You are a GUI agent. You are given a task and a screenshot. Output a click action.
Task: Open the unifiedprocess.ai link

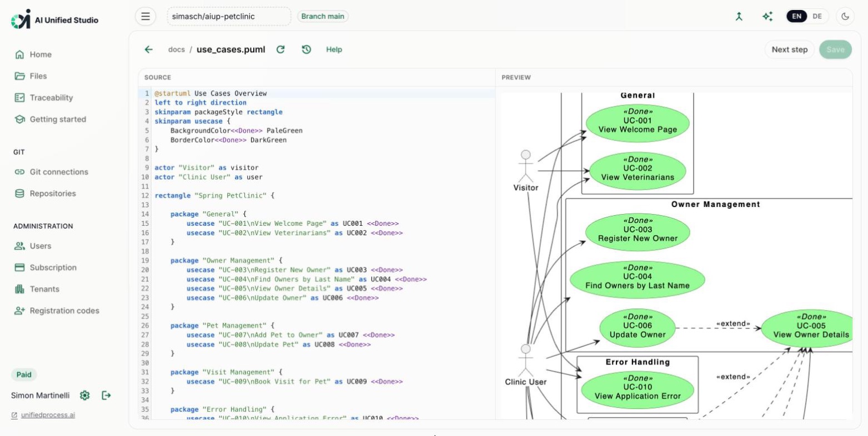point(48,415)
